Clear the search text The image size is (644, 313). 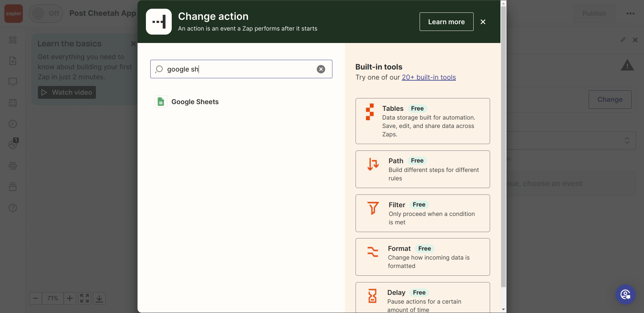(321, 69)
